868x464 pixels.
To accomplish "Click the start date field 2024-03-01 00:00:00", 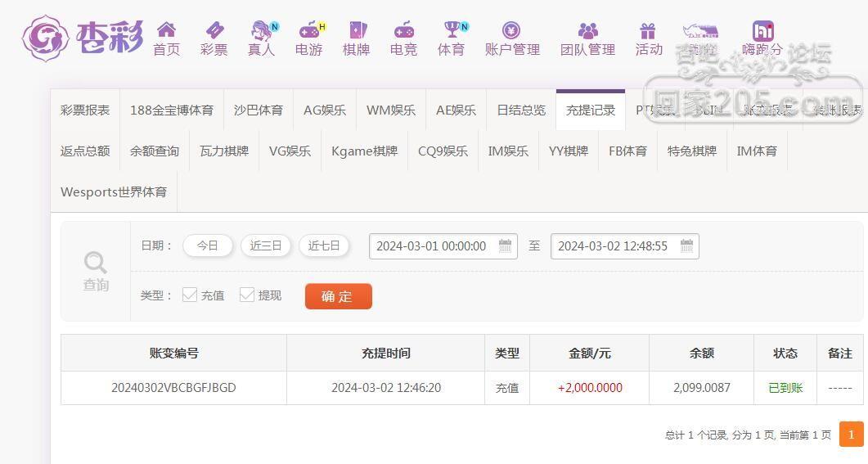I will 443,246.
